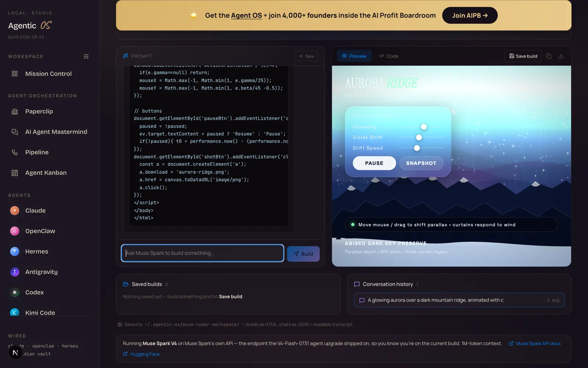Click the '~/.agentic-os/muse-coder-workspace/' path
Screen dimensions: 588x368
click(x=192, y=325)
